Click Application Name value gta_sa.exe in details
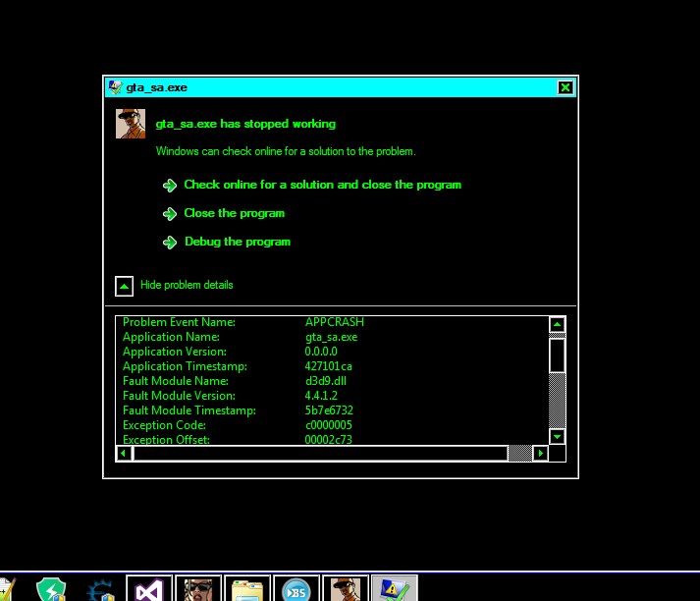 (x=331, y=337)
